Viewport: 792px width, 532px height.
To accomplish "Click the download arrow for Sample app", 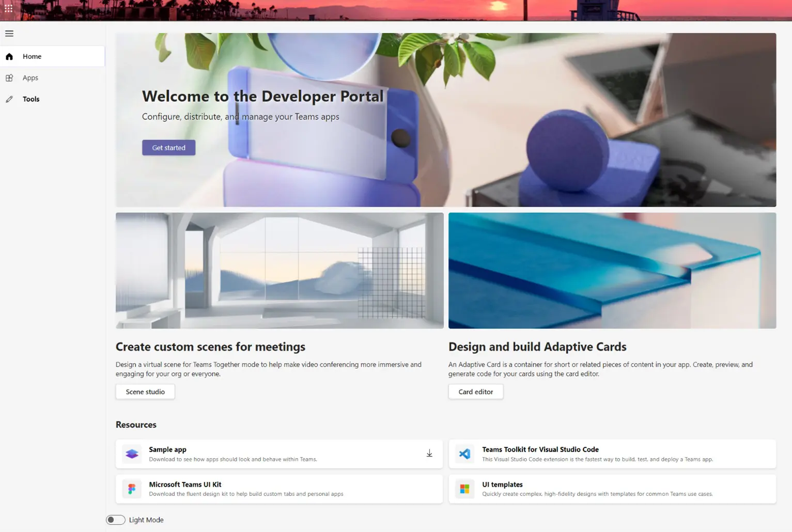I will point(429,453).
